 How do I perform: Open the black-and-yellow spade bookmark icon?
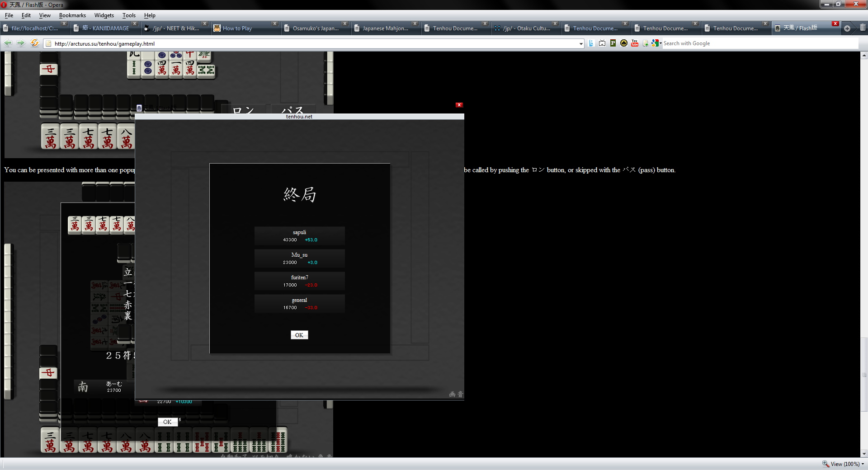624,43
